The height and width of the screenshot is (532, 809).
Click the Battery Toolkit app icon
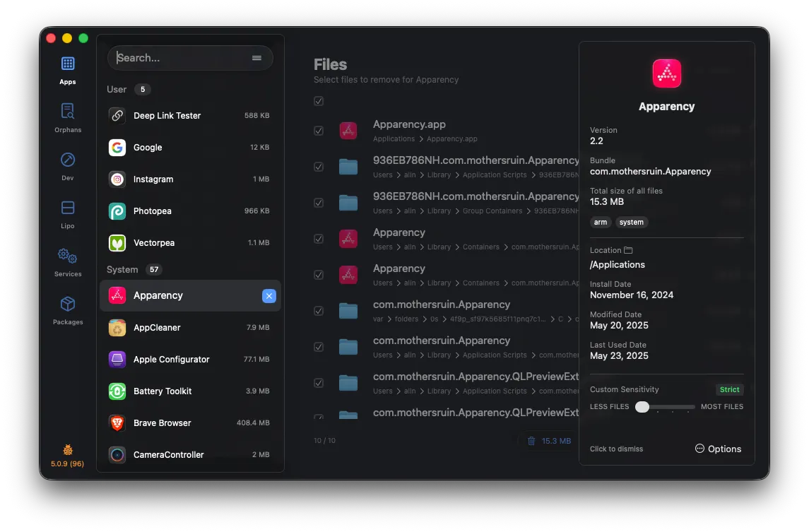pyautogui.click(x=117, y=391)
